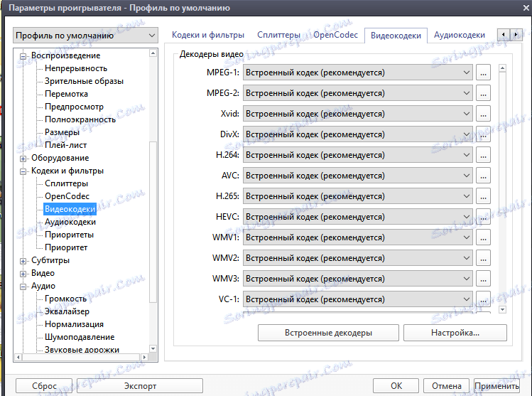532x396 pixels.
Task: Open H.264 decoder dropdown
Action: (357, 155)
